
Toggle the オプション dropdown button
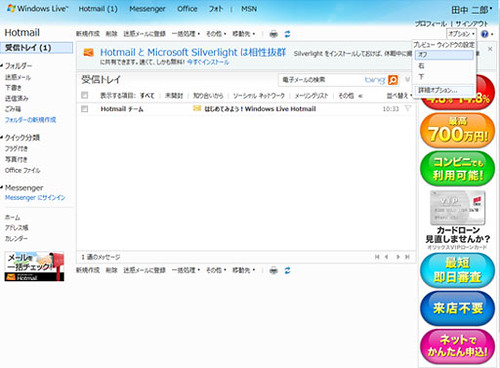pyautogui.click(x=461, y=34)
